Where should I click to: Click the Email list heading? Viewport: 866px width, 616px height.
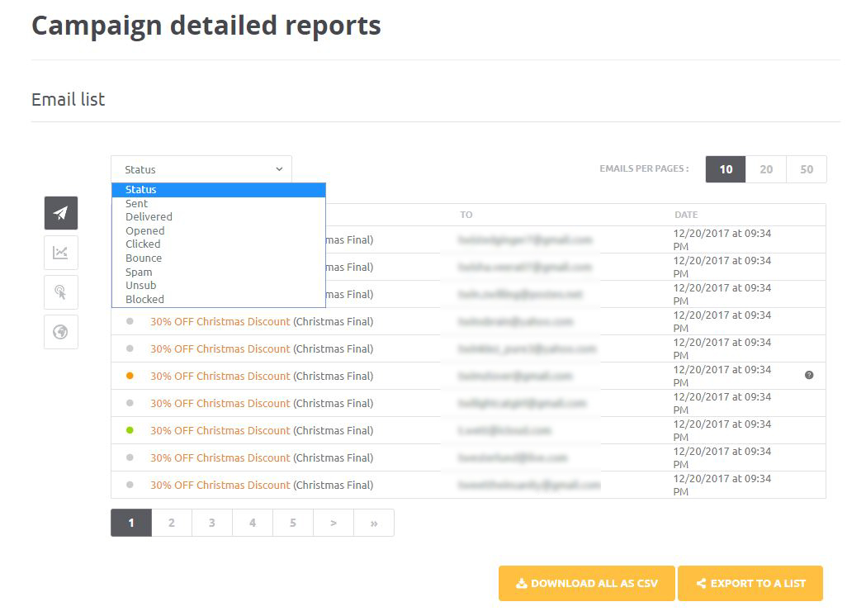68,99
